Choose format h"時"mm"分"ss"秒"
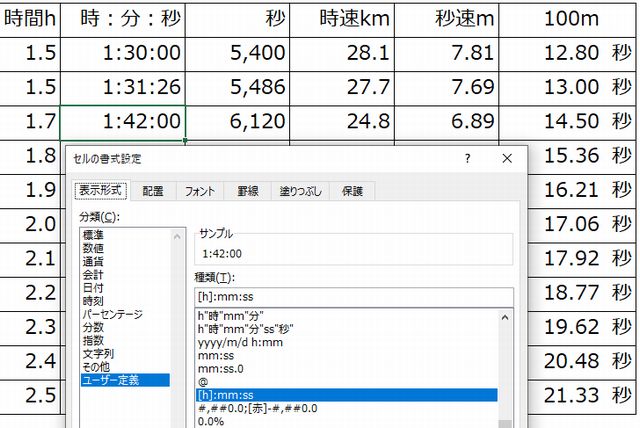This screenshot has width=640, height=428. click(347, 329)
